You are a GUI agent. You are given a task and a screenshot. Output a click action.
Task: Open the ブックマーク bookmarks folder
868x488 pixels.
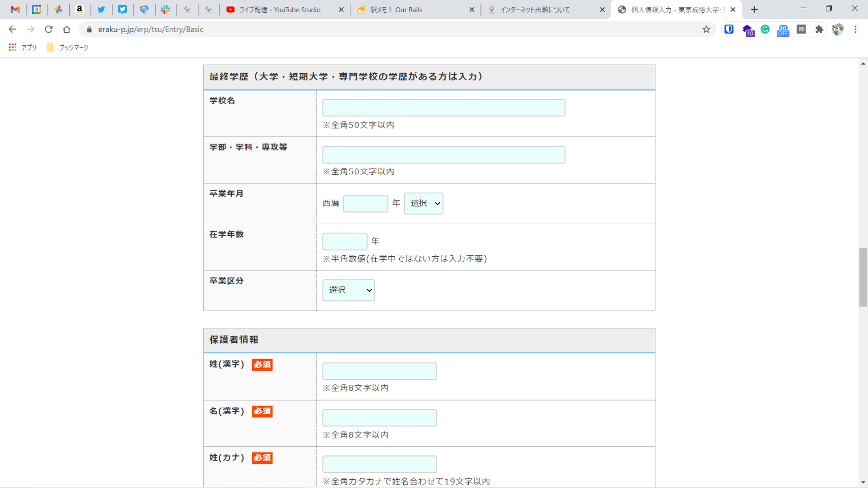point(68,47)
